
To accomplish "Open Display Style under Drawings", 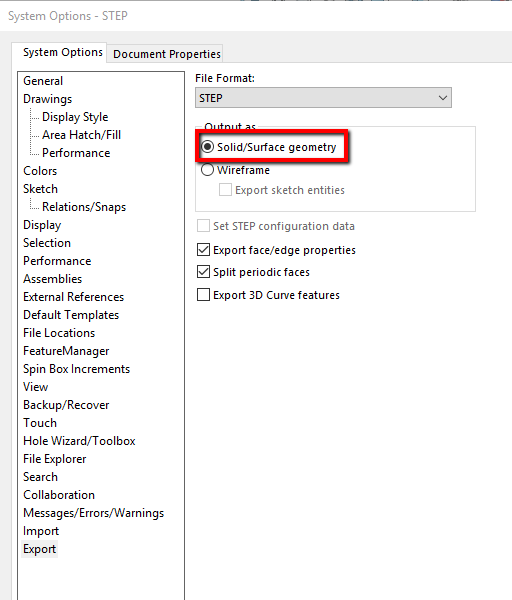I will click(75, 117).
